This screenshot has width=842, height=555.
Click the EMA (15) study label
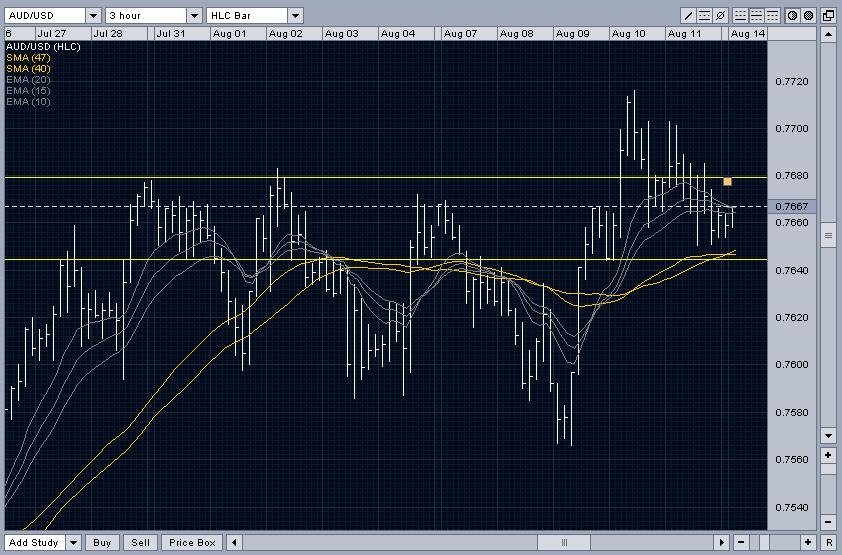28,91
